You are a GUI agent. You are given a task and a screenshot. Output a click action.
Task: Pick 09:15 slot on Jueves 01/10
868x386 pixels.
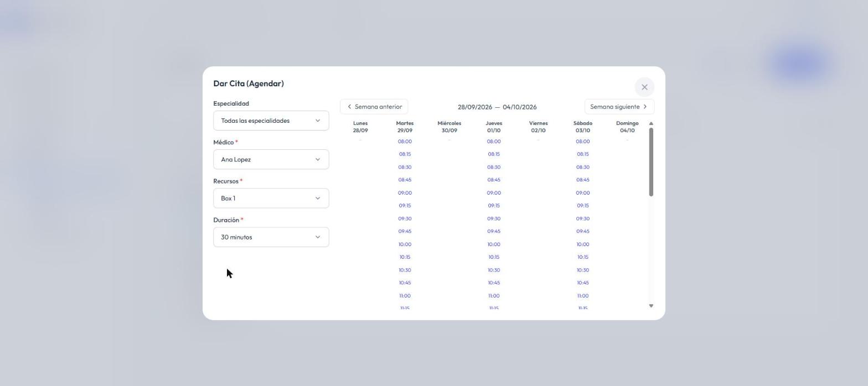(494, 206)
